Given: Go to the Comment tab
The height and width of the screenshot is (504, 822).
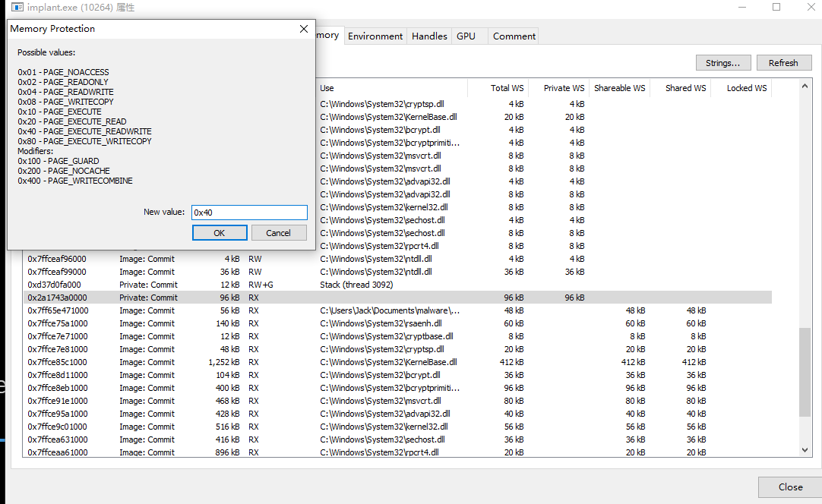Looking at the screenshot, I should coord(514,36).
